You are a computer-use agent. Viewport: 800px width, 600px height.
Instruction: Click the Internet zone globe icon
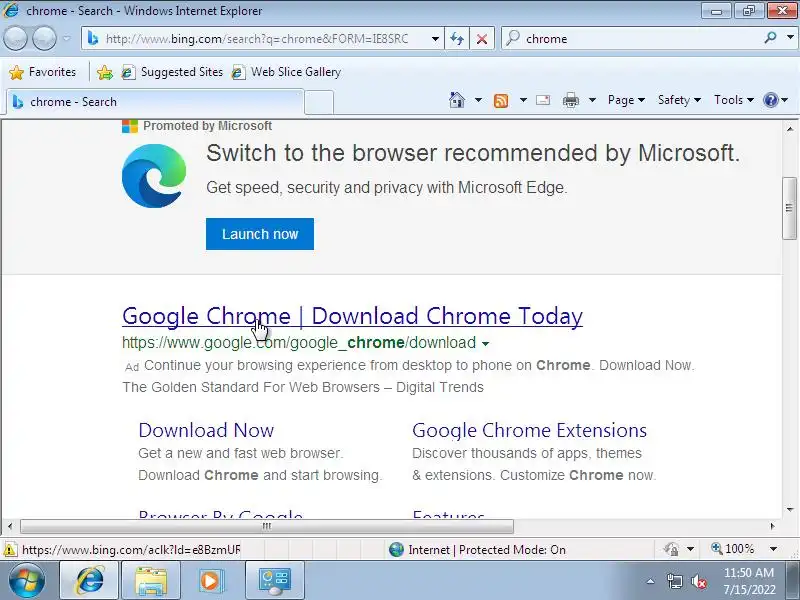[396, 549]
